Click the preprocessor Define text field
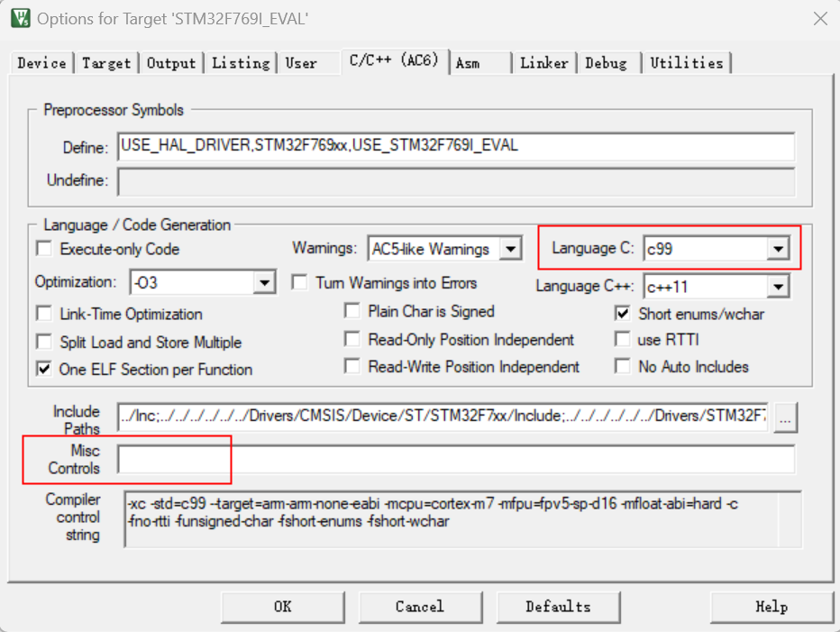 456,146
